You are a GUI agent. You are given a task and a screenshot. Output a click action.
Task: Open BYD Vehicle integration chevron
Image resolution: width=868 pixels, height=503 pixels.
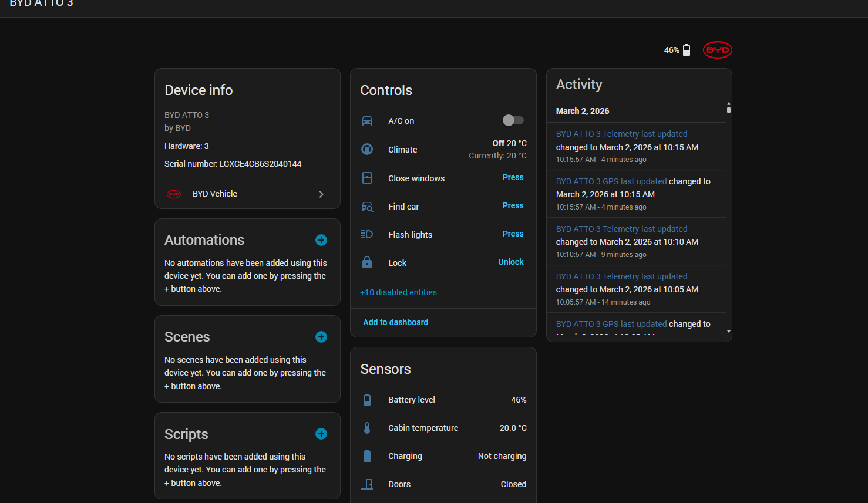point(321,194)
